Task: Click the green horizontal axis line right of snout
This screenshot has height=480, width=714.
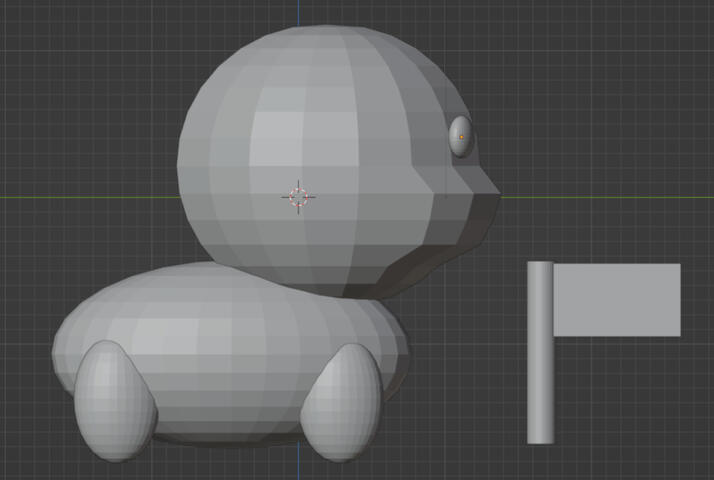Action: pyautogui.click(x=600, y=195)
